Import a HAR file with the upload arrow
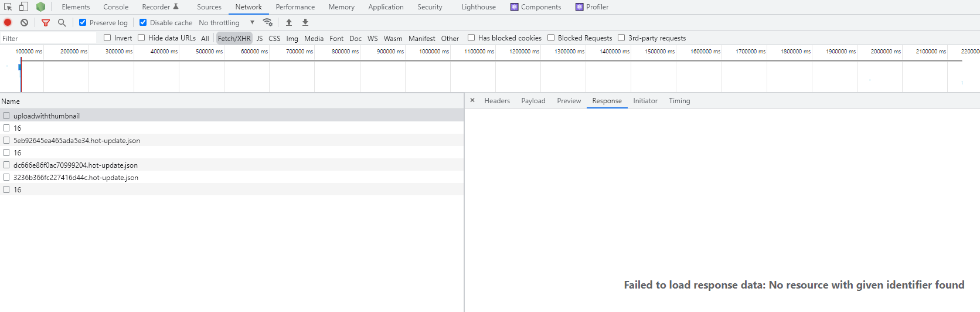This screenshot has width=980, height=312. coord(289,22)
